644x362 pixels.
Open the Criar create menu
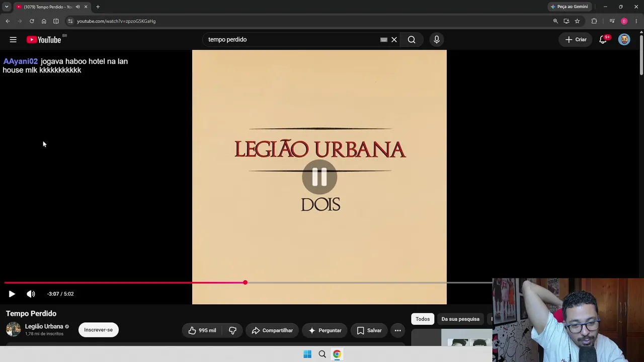point(576,40)
